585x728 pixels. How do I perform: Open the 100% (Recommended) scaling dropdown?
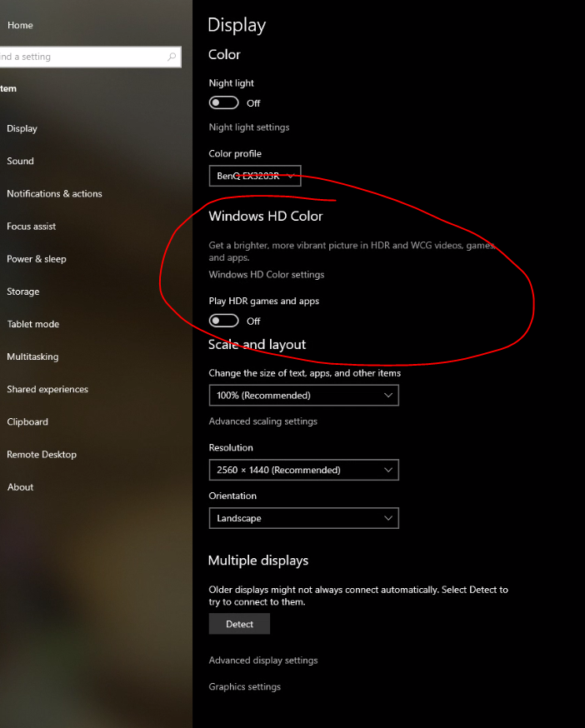coord(304,395)
